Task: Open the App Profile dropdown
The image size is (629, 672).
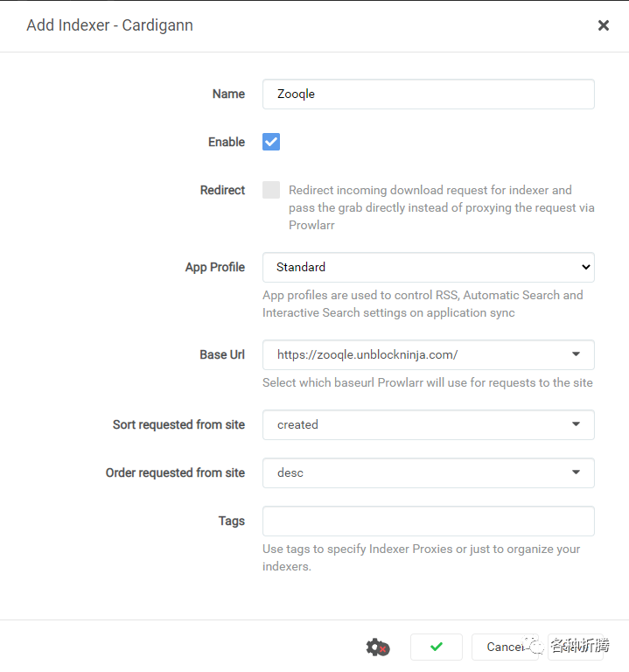Action: (x=428, y=267)
